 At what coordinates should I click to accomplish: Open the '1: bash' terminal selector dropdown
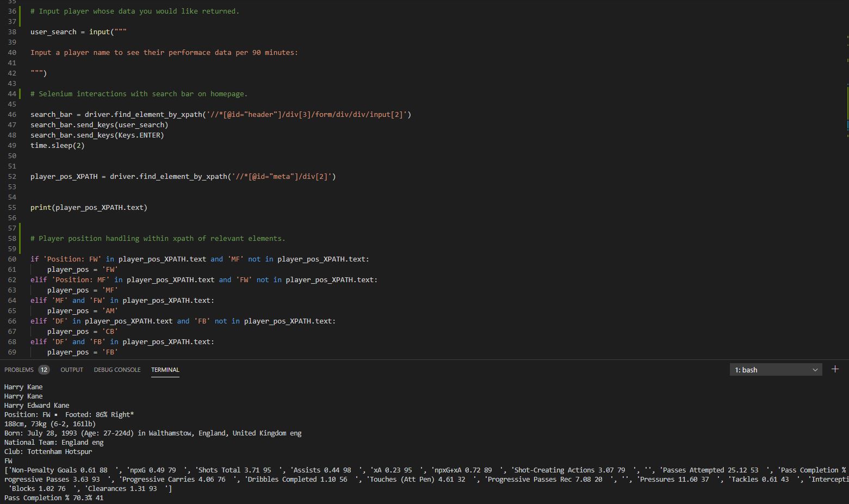point(776,370)
